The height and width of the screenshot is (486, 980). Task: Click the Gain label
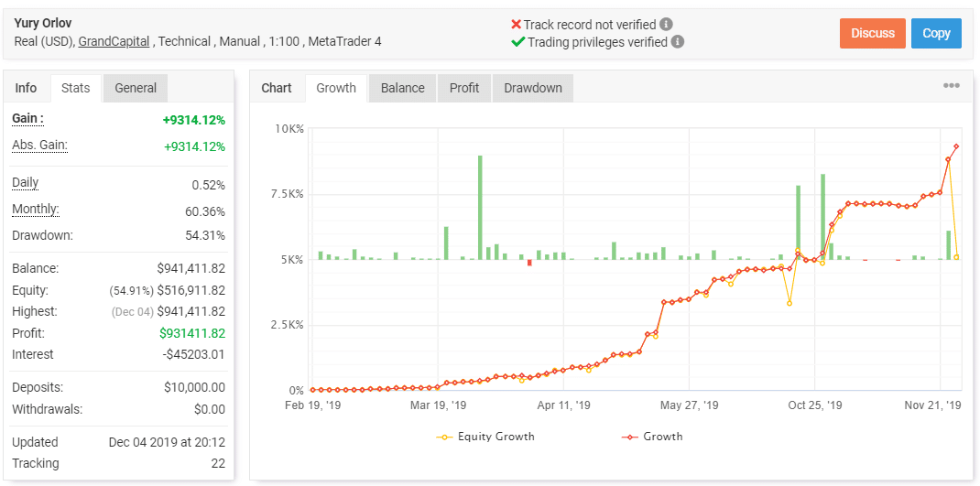[27, 119]
